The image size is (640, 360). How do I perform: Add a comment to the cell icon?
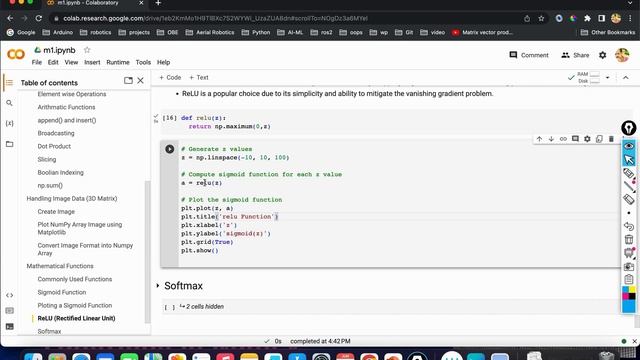(575, 139)
